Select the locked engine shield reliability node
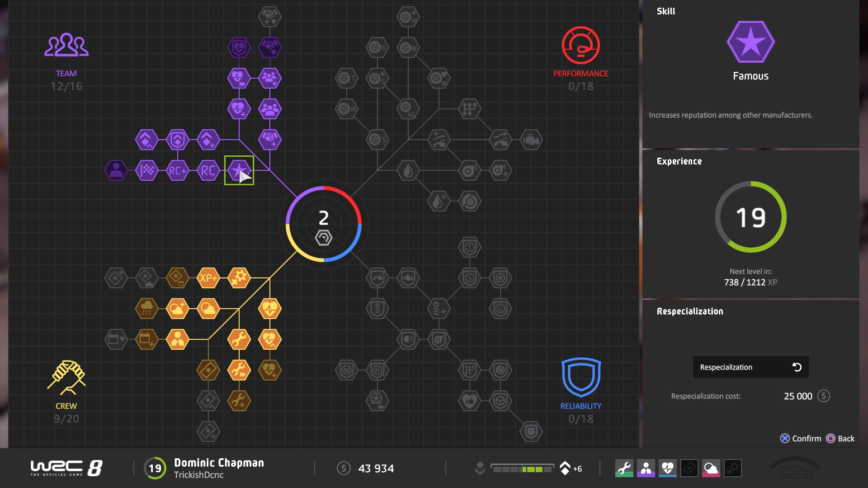868x488 pixels. click(x=408, y=278)
